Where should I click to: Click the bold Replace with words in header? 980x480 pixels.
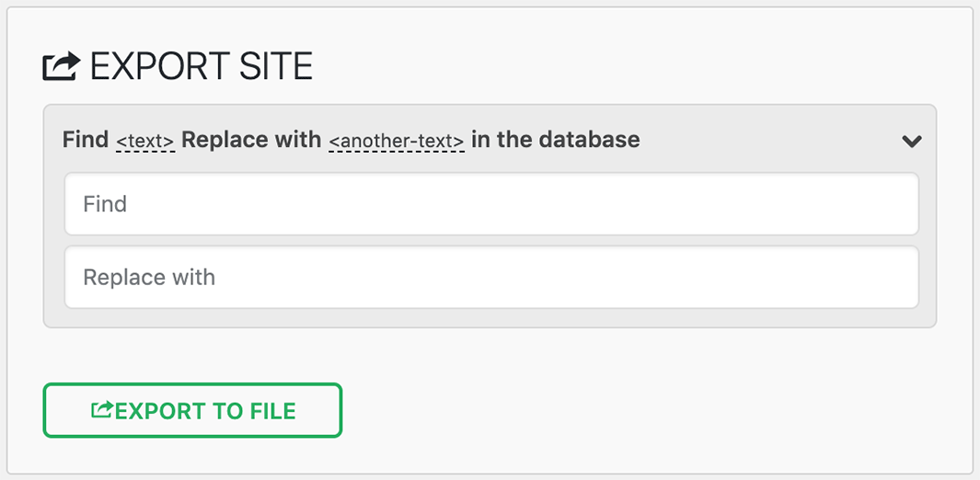(251, 140)
